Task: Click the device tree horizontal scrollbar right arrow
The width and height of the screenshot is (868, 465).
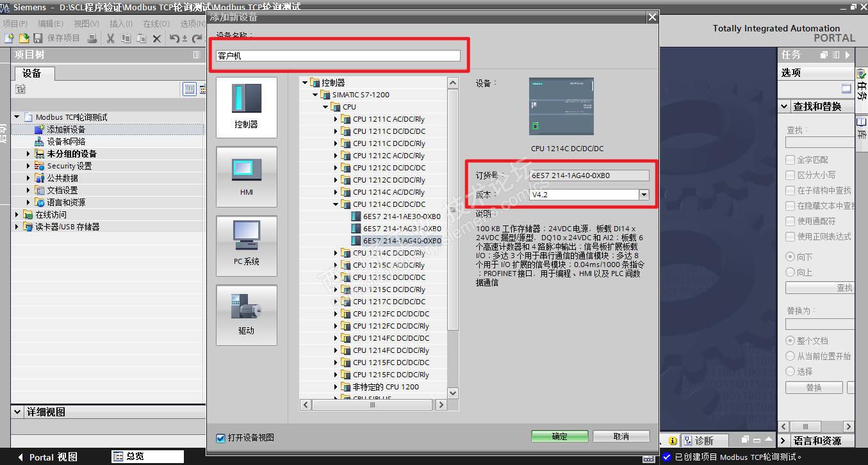Action: [440, 405]
